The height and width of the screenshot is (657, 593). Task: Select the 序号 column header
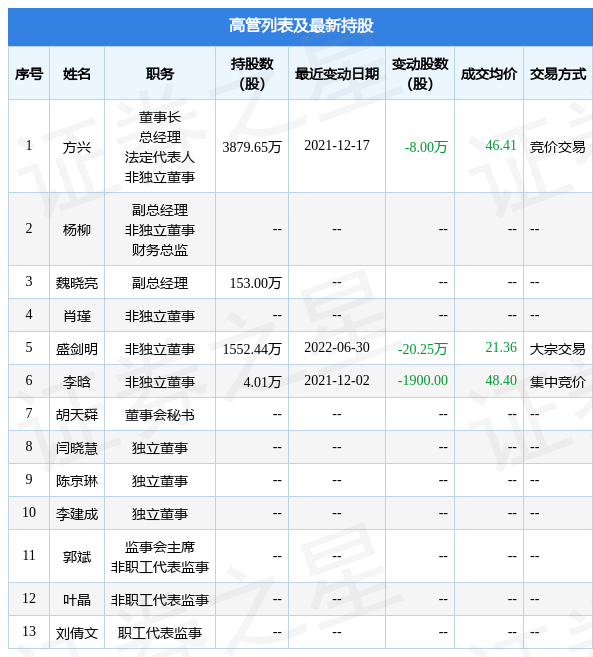tap(29, 74)
